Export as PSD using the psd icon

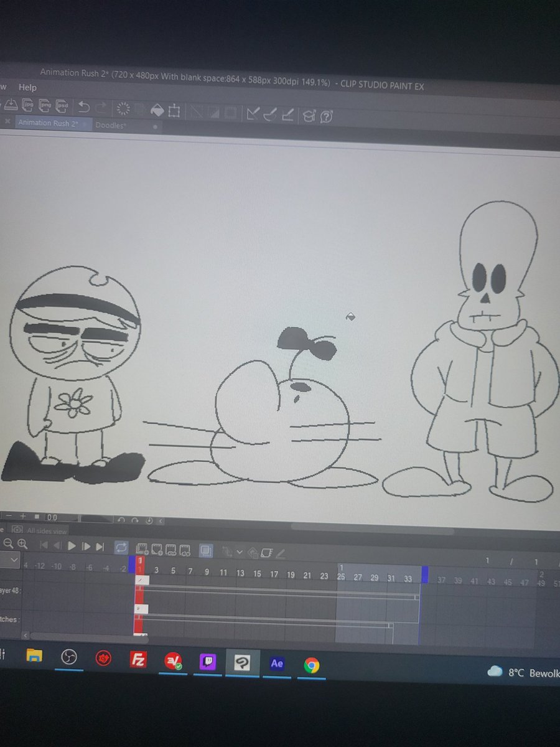[62, 107]
